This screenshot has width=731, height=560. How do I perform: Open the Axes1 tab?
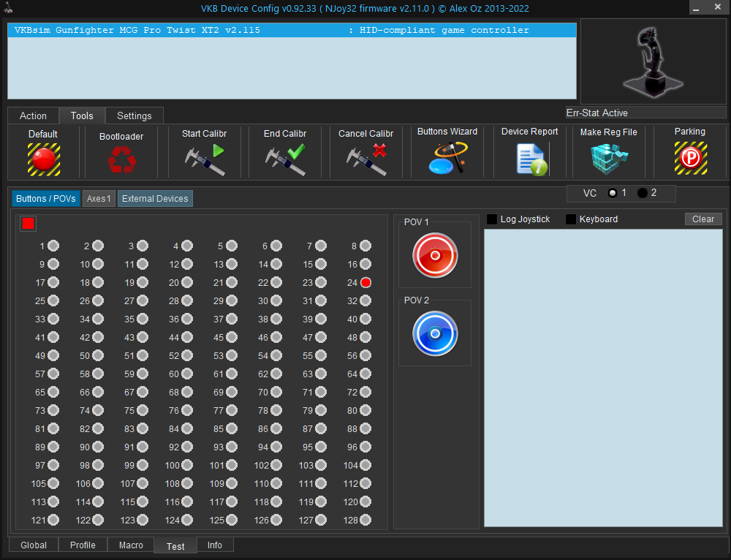99,199
